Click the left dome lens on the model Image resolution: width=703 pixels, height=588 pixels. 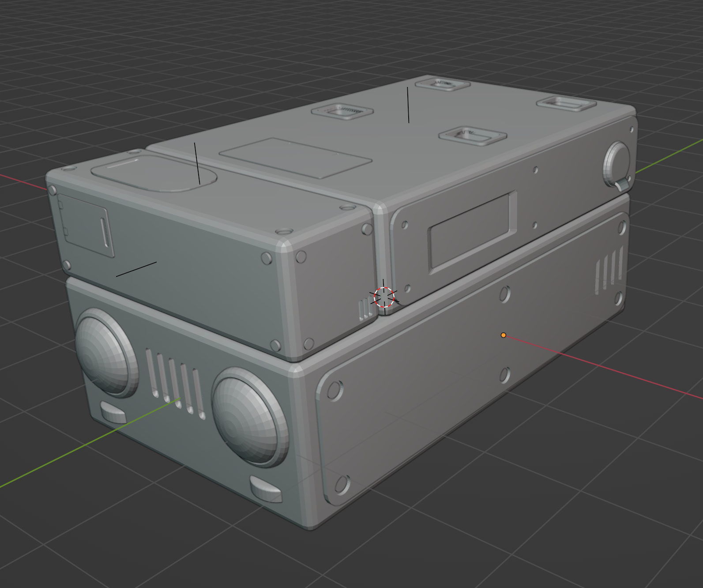point(107,352)
